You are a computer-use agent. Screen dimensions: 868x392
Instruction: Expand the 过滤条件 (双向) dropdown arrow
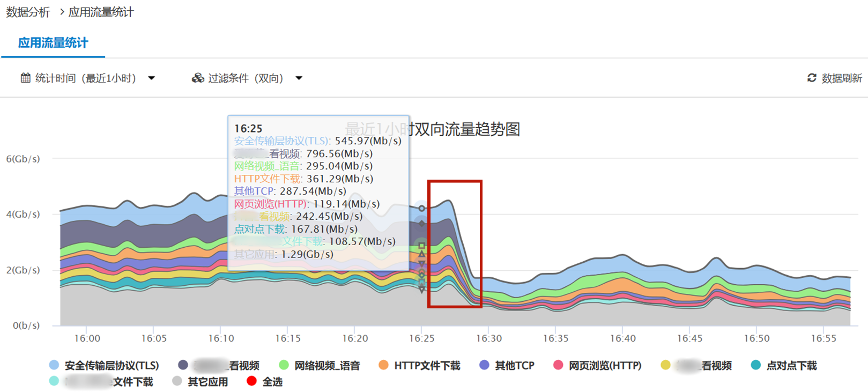pyautogui.click(x=299, y=78)
